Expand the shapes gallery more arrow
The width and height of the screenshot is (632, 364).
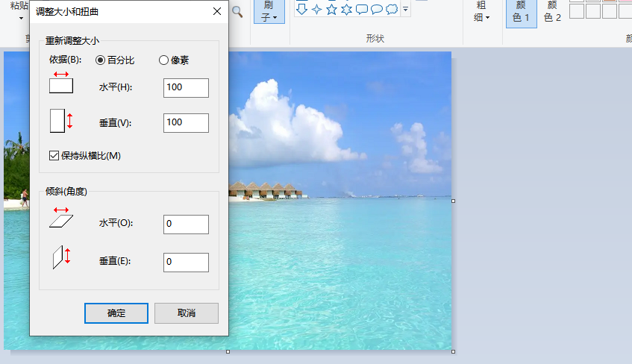coord(406,9)
